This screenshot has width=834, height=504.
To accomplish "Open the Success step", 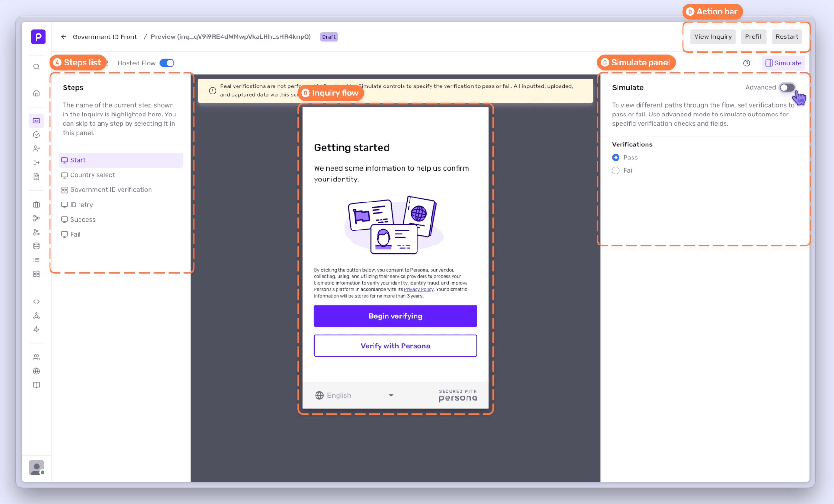I will (121, 220).
